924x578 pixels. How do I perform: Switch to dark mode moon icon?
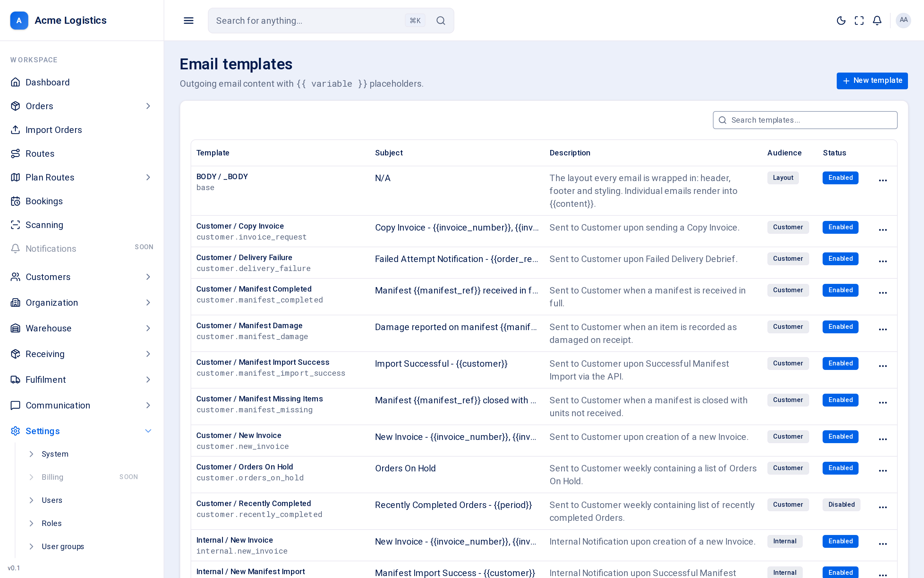(x=841, y=21)
